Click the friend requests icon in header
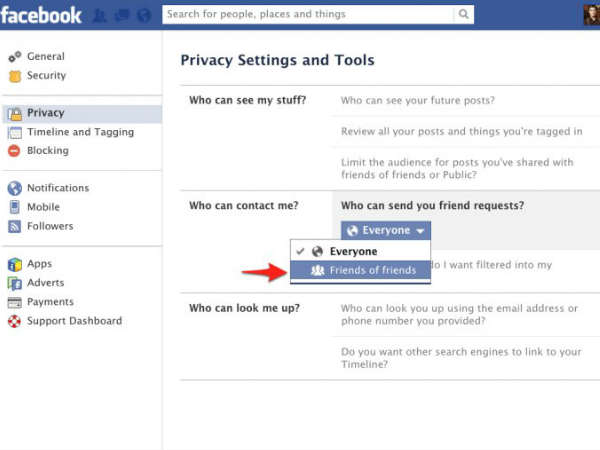This screenshot has width=600, height=450. point(100,16)
